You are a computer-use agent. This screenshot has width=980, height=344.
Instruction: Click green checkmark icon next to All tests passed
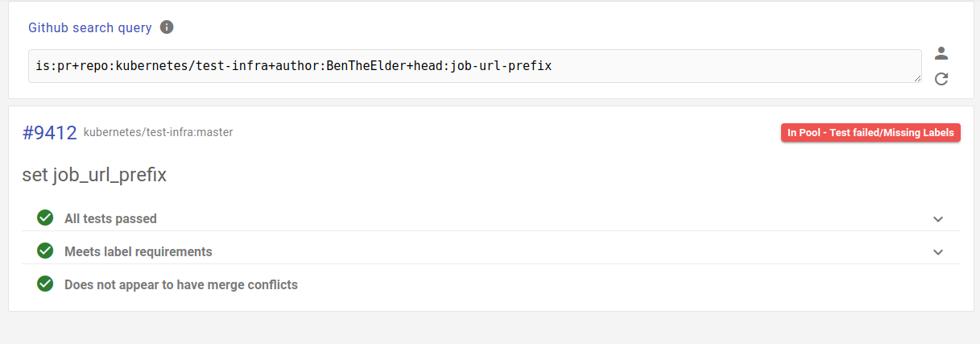tap(45, 218)
